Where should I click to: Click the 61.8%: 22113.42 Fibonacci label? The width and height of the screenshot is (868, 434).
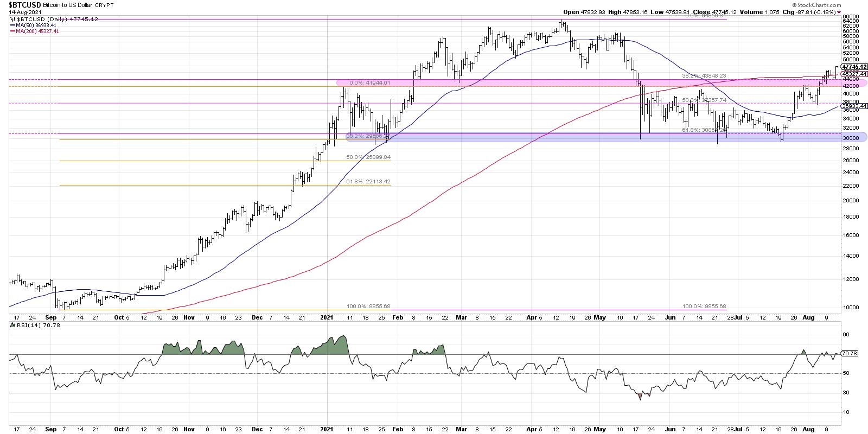coord(368,182)
